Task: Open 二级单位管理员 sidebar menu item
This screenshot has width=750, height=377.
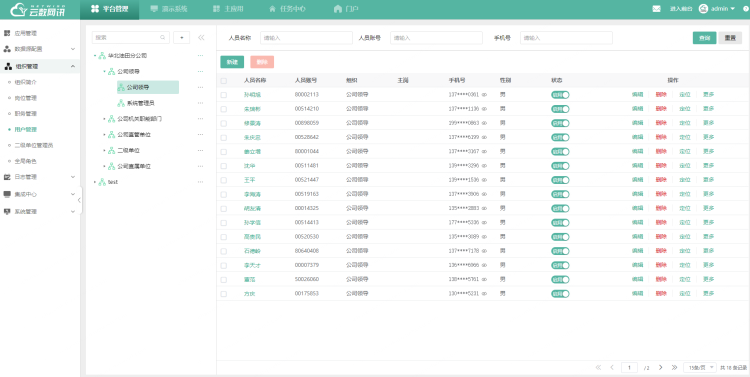Action: (x=33, y=145)
